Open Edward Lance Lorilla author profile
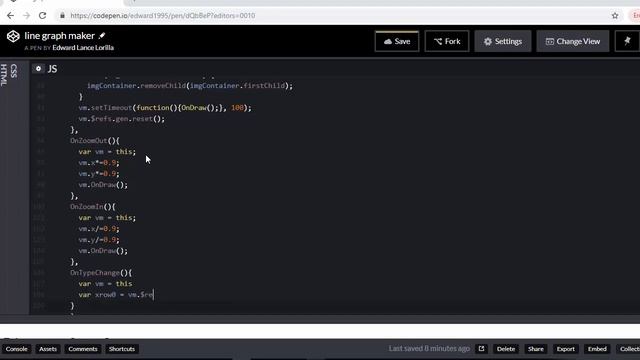This screenshot has width=640, height=360. coord(83,48)
